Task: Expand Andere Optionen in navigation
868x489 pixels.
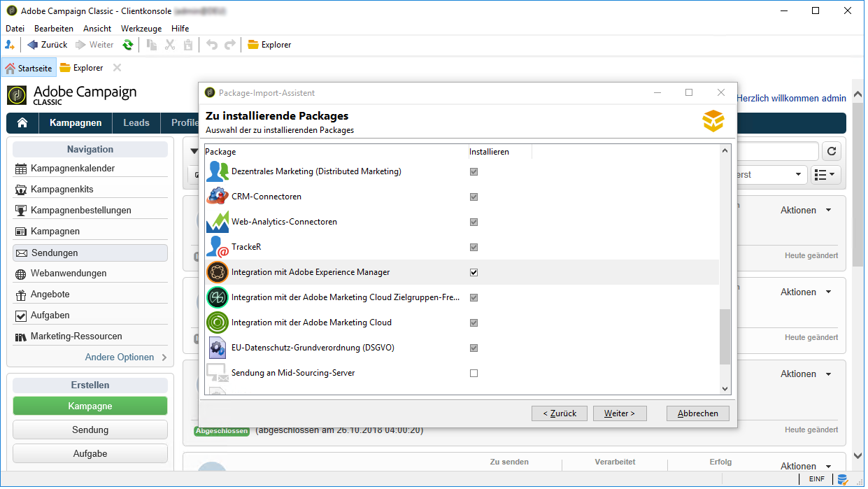Action: click(x=126, y=357)
